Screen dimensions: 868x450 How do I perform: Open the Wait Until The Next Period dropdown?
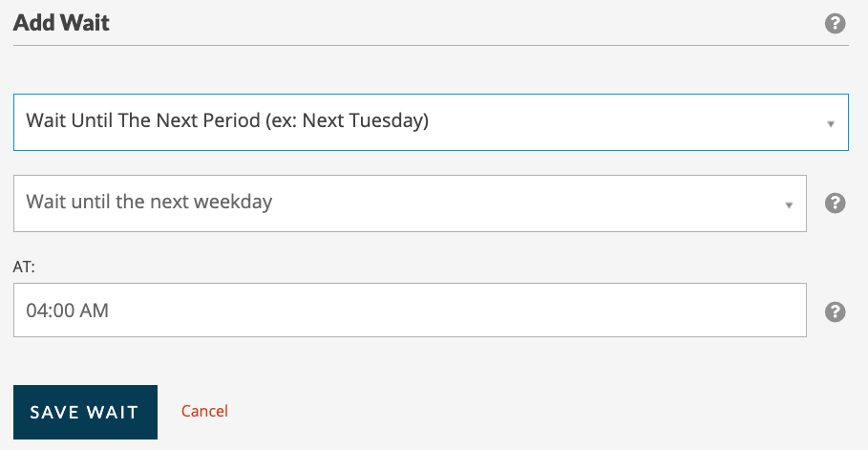point(431,122)
